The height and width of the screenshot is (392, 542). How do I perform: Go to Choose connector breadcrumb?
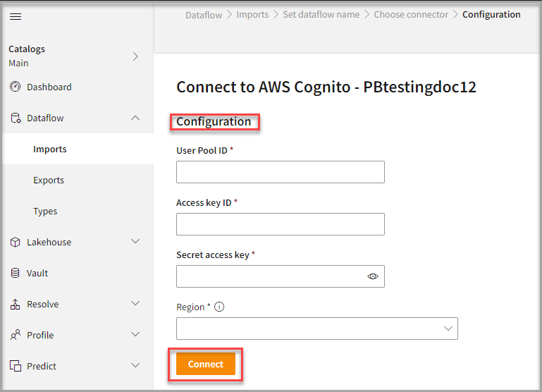(x=411, y=15)
